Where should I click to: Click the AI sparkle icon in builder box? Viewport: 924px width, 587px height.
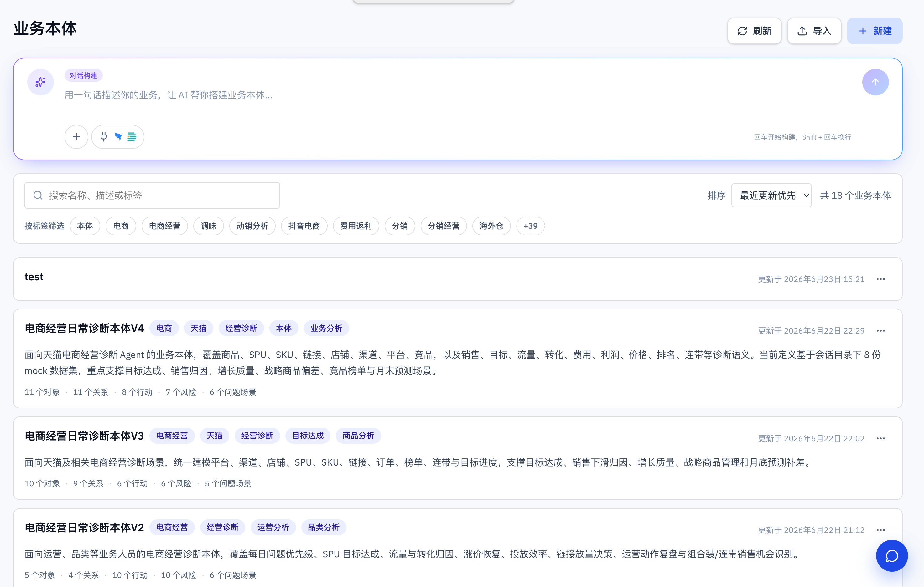[40, 82]
